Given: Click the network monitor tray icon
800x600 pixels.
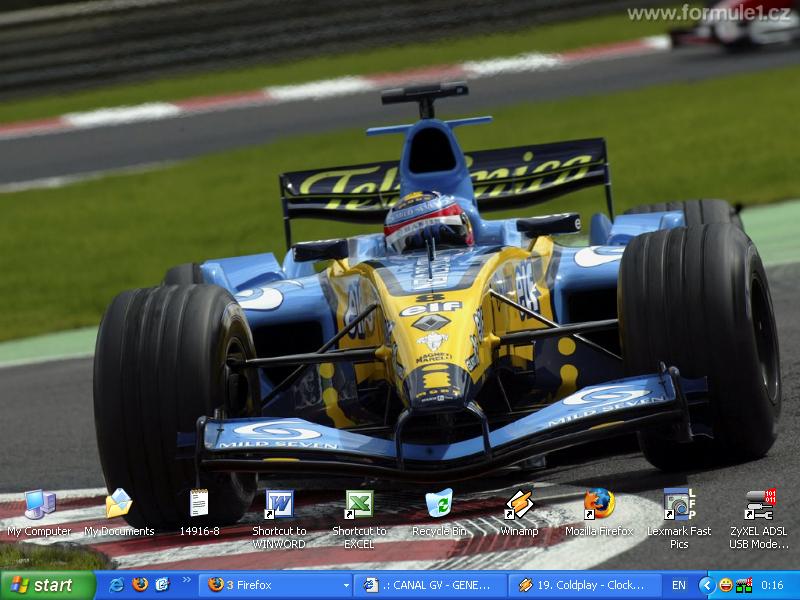Looking at the screenshot, I should pyautogui.click(x=744, y=585).
